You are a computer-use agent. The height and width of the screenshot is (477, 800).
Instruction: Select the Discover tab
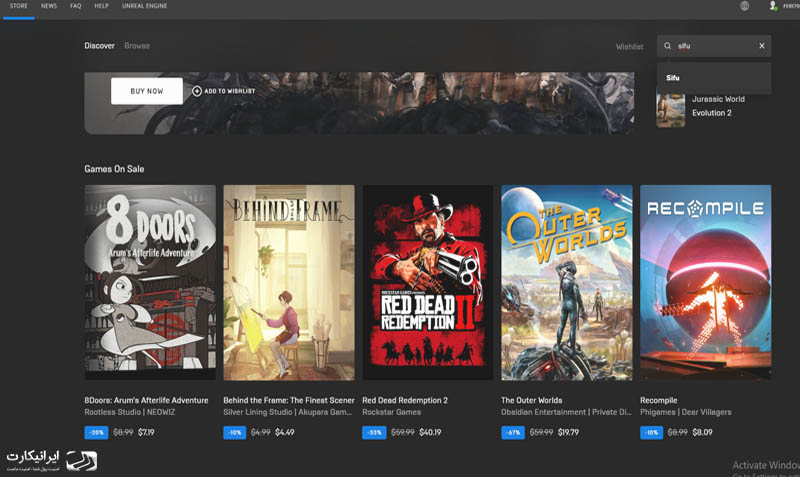click(99, 46)
